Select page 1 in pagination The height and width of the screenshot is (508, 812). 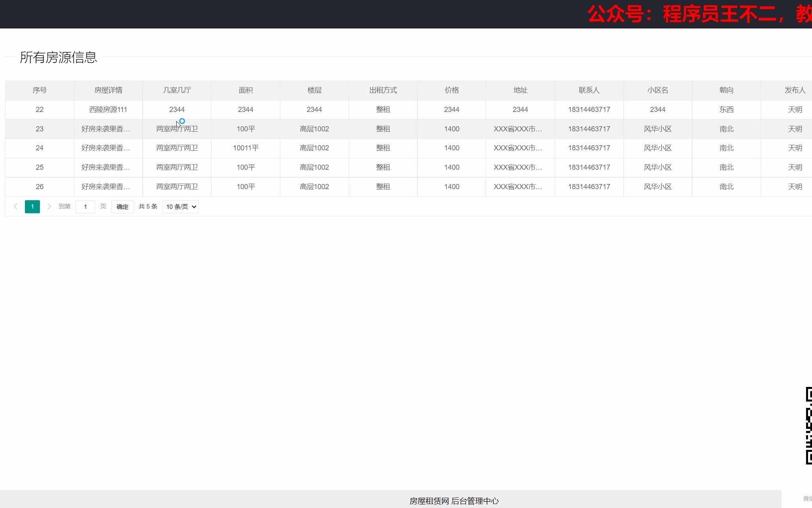(x=32, y=207)
